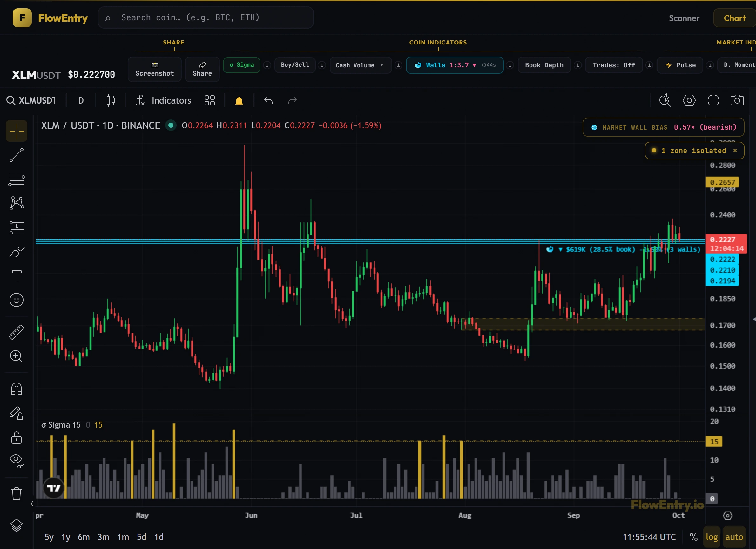
Task: Create an alert with the bell icon
Action: [x=239, y=101]
